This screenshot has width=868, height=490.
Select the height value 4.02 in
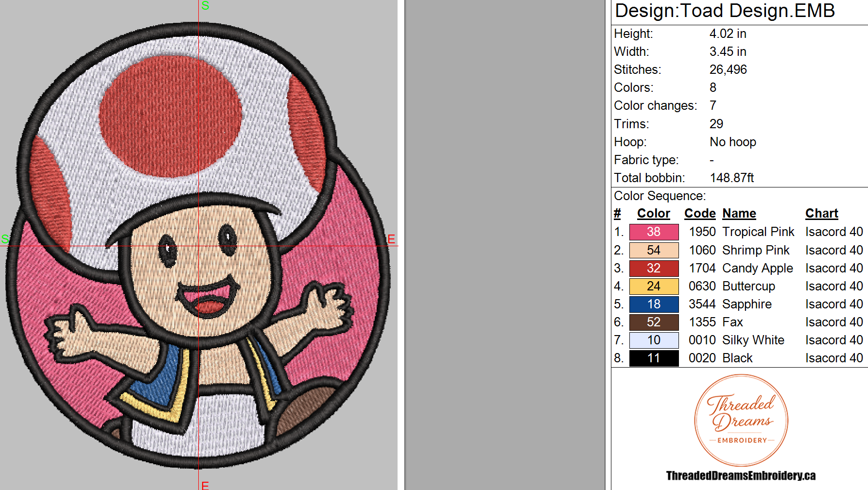(728, 34)
